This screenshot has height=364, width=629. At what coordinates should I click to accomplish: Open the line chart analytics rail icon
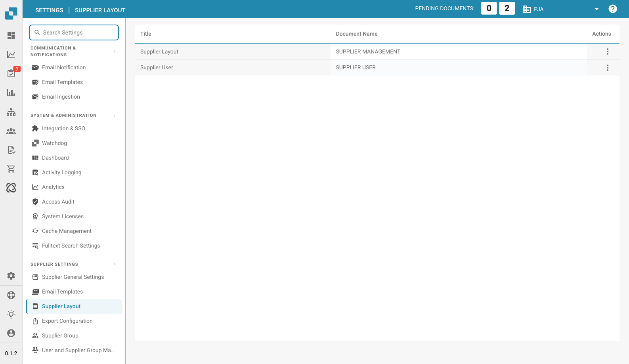[x=11, y=55]
